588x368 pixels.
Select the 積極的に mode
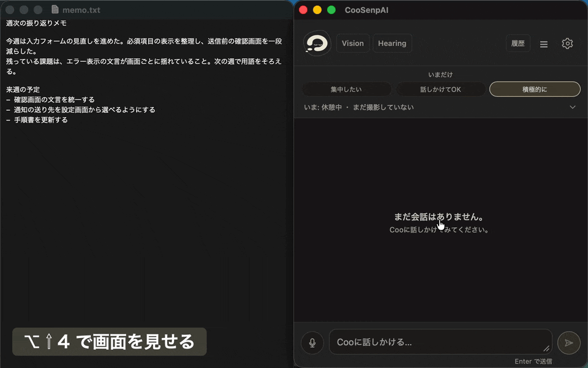coord(535,89)
